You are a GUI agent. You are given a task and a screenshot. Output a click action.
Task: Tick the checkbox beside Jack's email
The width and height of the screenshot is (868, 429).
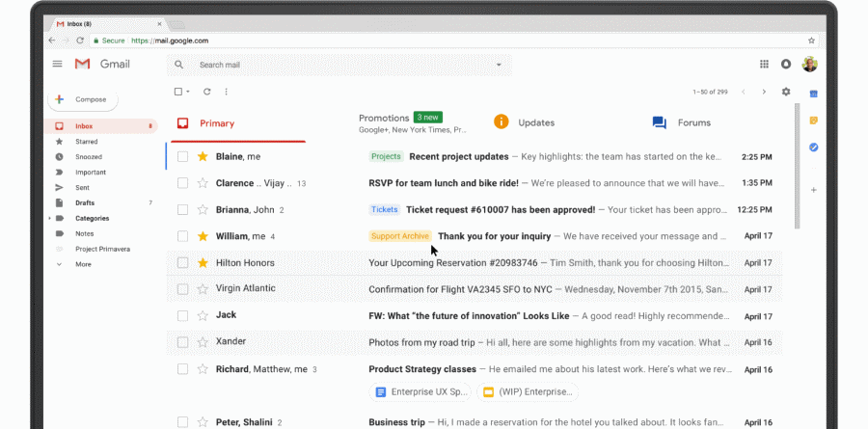tap(182, 315)
